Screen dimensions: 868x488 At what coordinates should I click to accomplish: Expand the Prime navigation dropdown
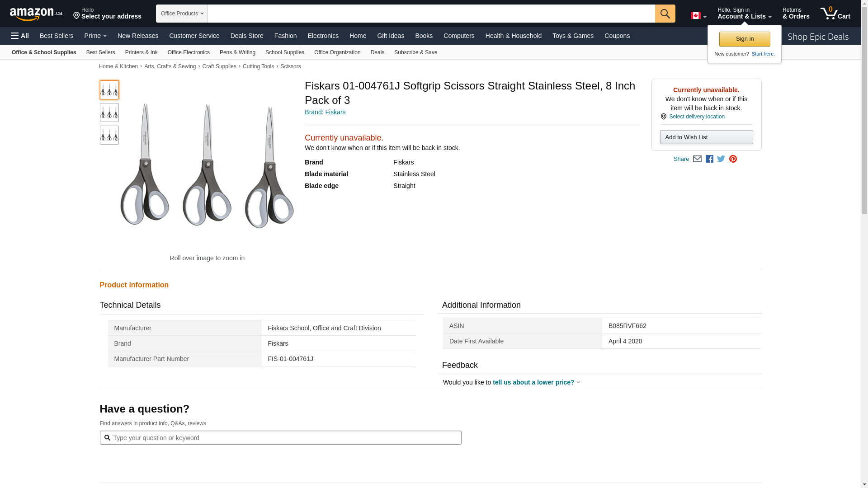pyautogui.click(x=95, y=36)
